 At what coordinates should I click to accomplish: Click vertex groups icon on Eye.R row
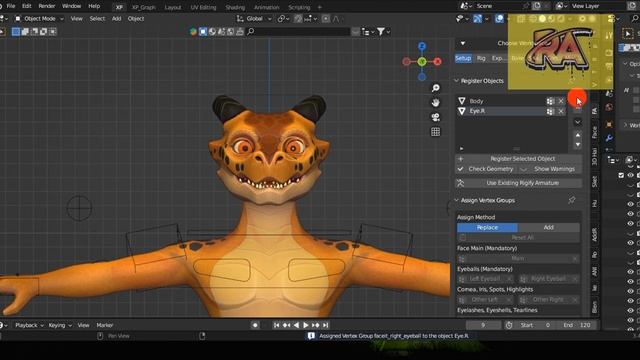550,111
